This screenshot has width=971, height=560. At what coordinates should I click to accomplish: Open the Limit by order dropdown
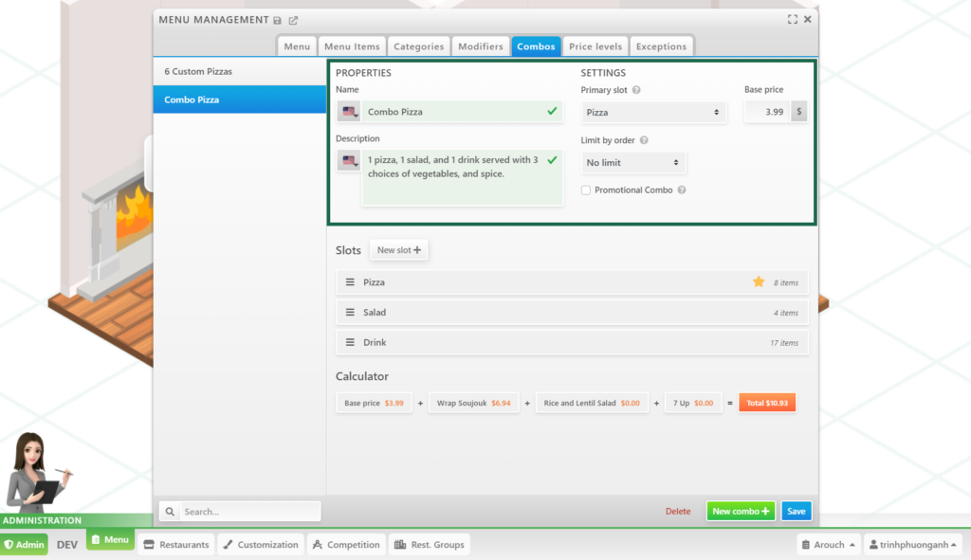click(633, 163)
